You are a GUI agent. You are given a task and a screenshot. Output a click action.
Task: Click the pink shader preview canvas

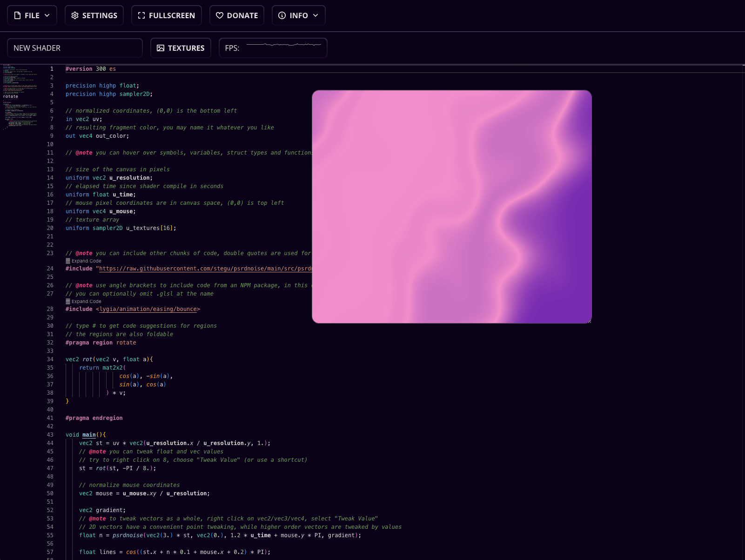pyautogui.click(x=451, y=206)
